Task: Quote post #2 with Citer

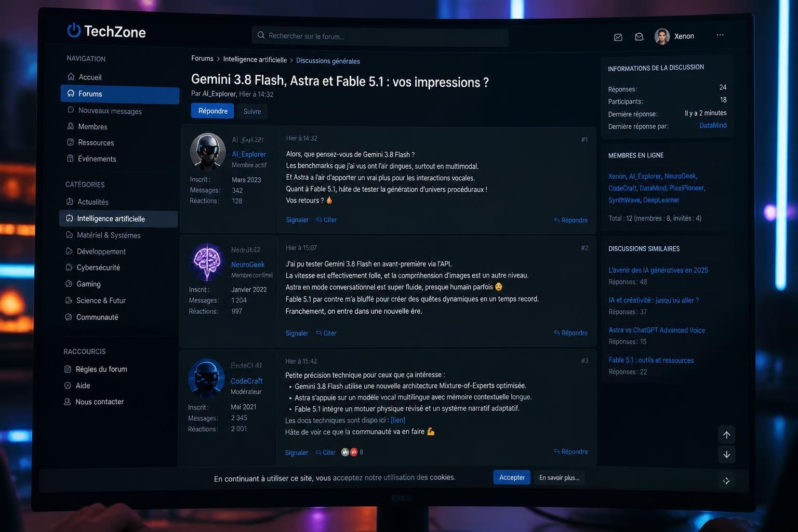Action: click(326, 333)
